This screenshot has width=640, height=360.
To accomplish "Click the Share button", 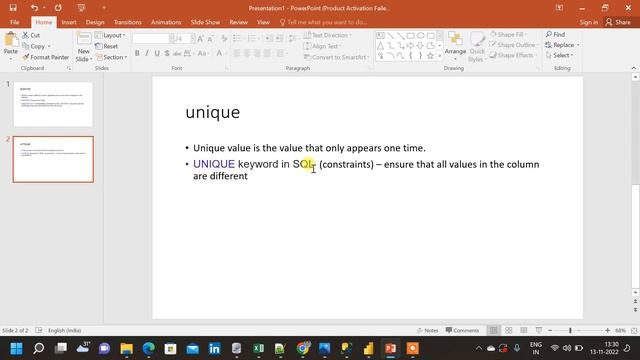I will (x=618, y=22).
